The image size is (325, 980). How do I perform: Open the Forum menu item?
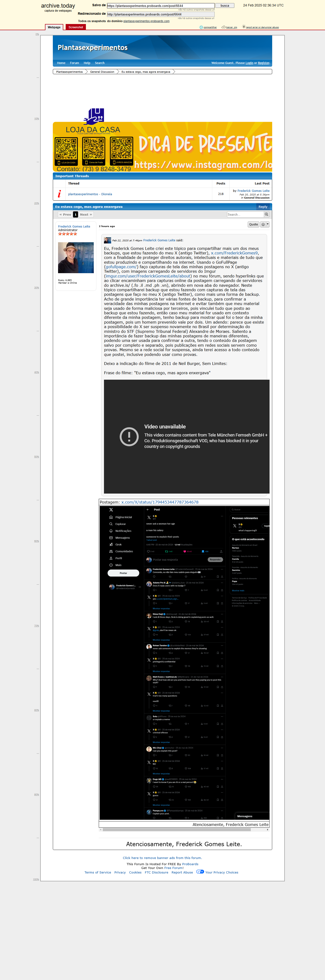tap(75, 63)
